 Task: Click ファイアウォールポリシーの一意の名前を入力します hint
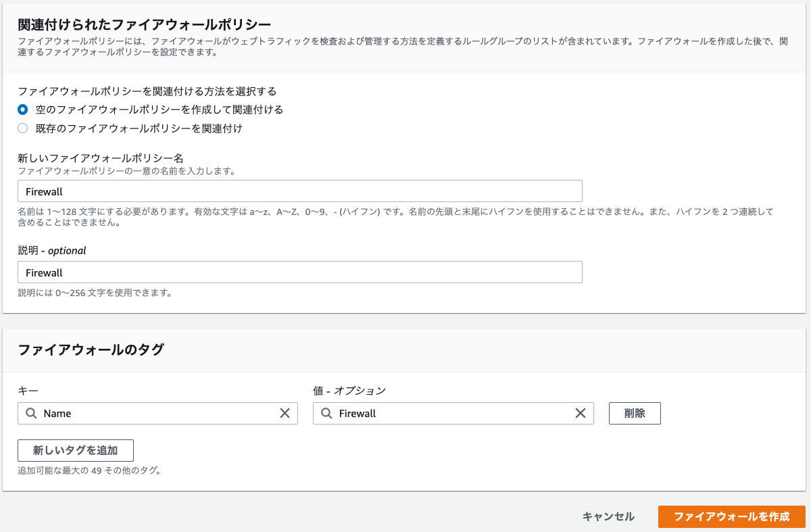click(x=126, y=171)
